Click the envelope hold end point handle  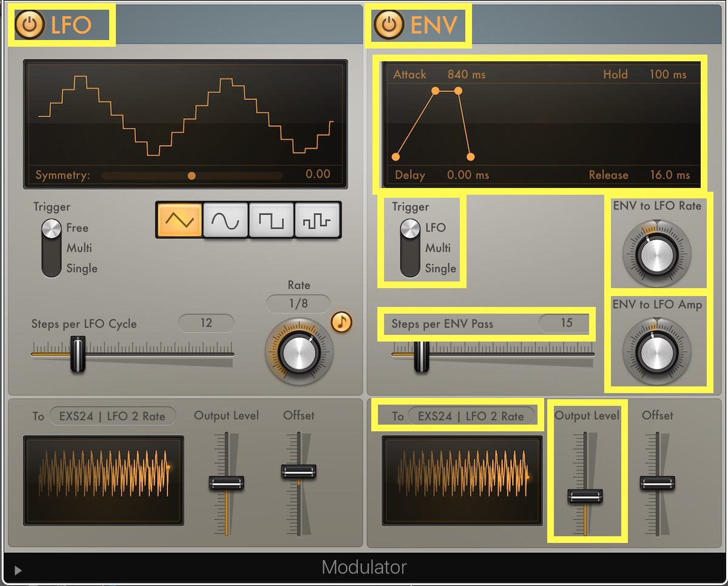[458, 91]
